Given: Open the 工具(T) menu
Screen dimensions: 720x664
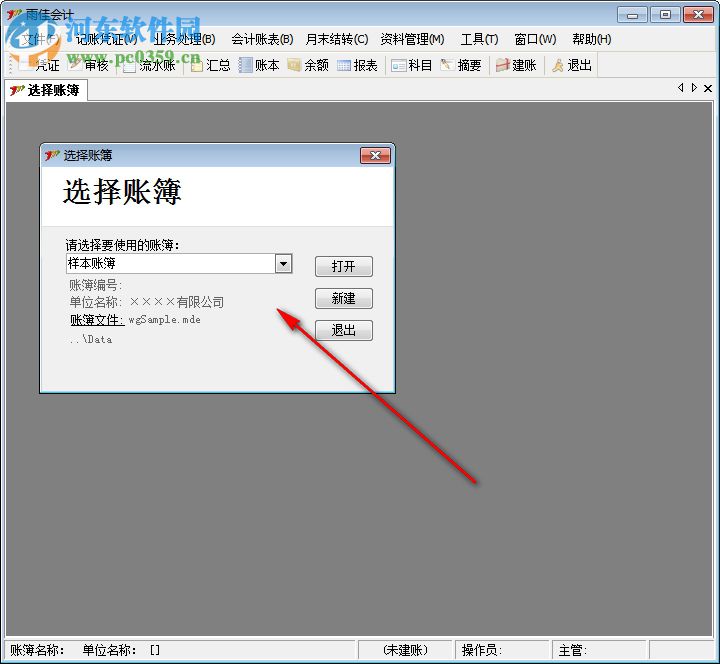Looking at the screenshot, I should (x=479, y=39).
